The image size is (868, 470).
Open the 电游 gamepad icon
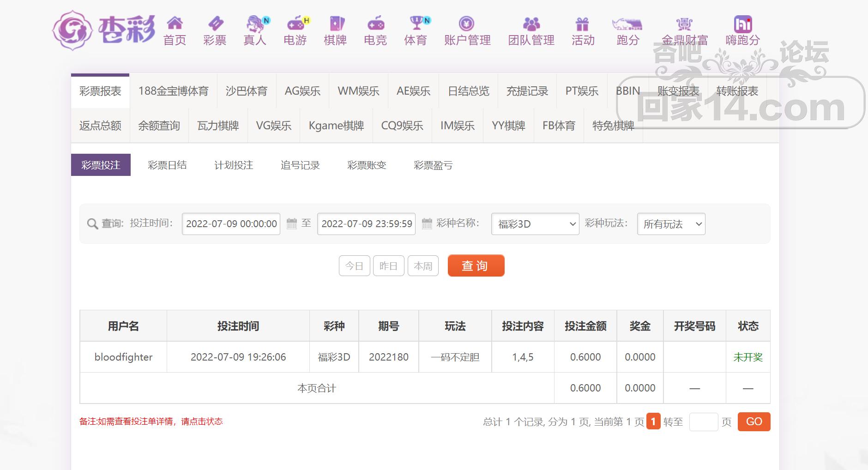pyautogui.click(x=295, y=23)
